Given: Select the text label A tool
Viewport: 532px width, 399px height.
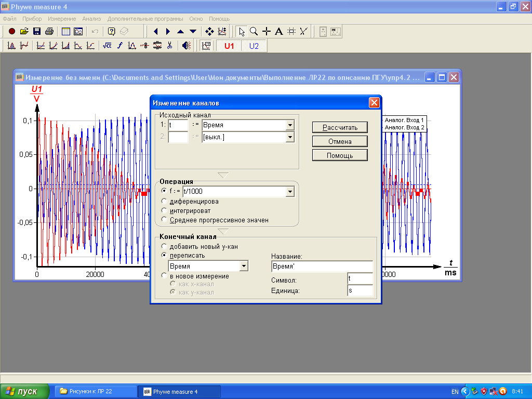Looking at the screenshot, I should (279, 32).
